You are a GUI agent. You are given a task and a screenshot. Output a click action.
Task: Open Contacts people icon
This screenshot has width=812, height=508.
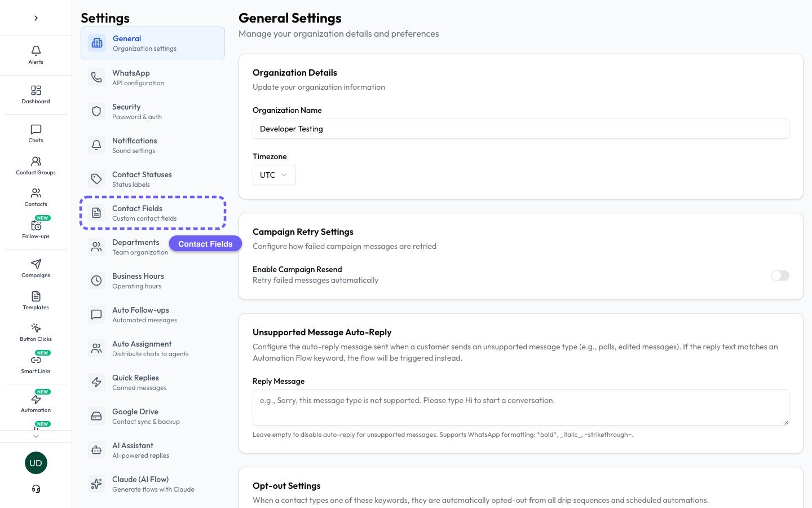tap(36, 193)
